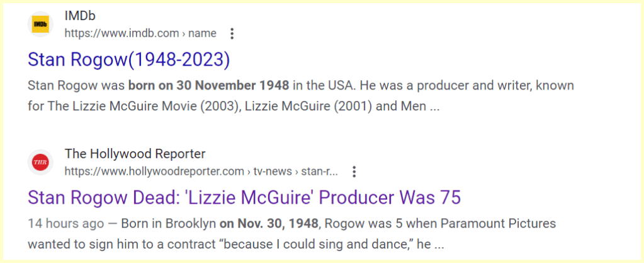Image resolution: width=644 pixels, height=263 pixels.
Task: Open the three-dot menu beside the IMDb URL
Action: (x=232, y=33)
